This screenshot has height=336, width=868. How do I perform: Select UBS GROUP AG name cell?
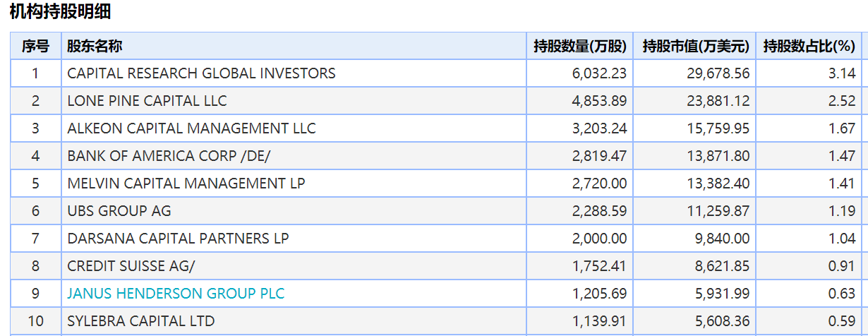coord(294,211)
